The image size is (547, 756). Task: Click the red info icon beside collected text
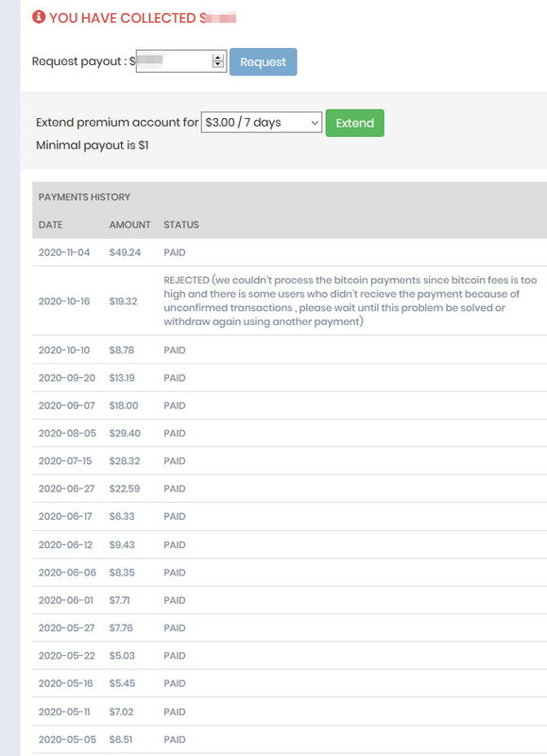point(39,17)
